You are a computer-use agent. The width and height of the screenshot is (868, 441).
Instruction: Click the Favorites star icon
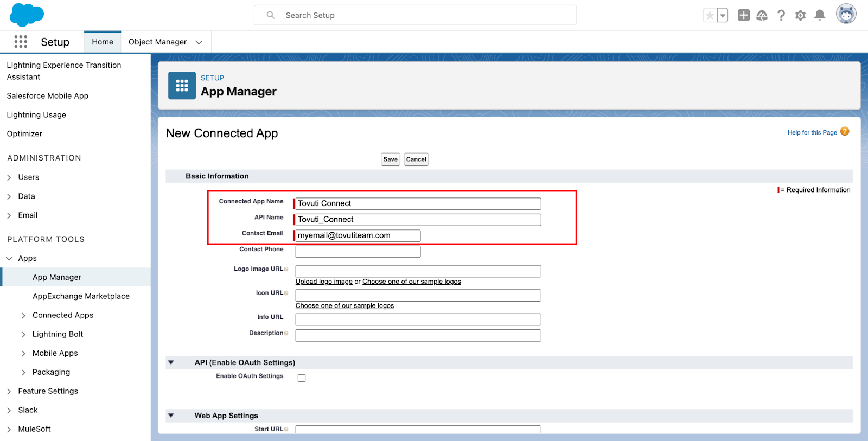[710, 15]
